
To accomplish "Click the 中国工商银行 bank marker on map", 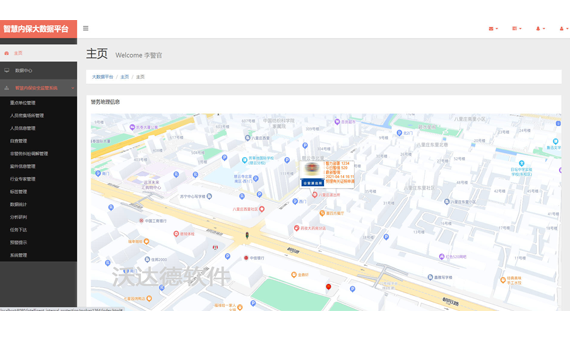I will coord(141,221).
